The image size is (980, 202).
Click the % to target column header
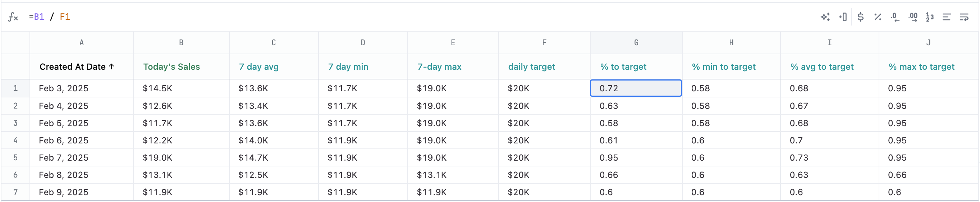pyautogui.click(x=623, y=67)
